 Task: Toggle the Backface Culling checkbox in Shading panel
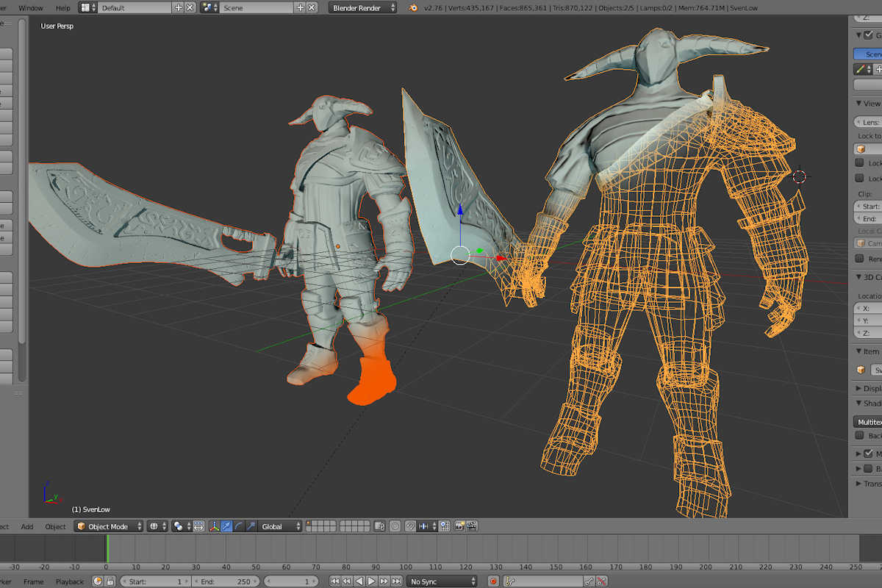click(859, 436)
